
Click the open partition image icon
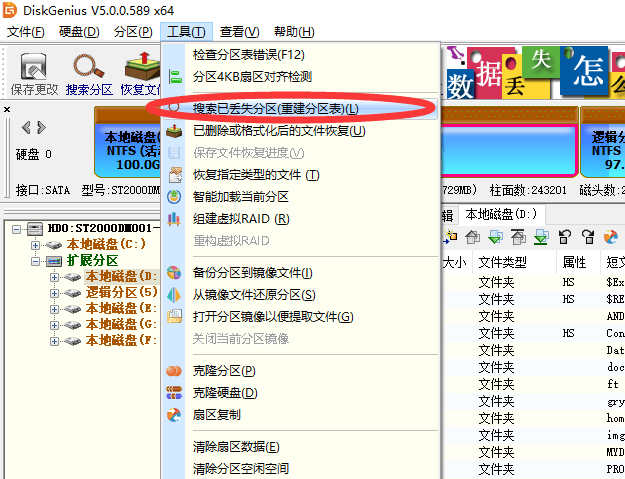174,317
